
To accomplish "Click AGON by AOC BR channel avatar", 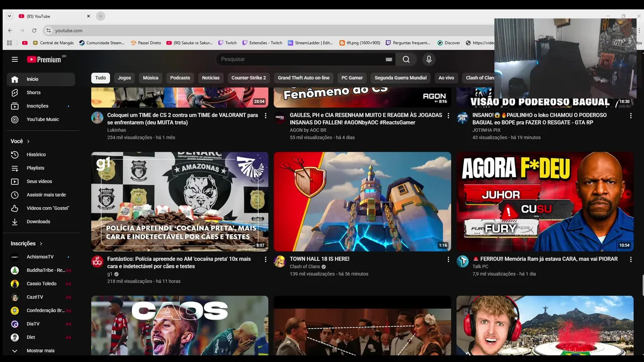I will coord(280,118).
